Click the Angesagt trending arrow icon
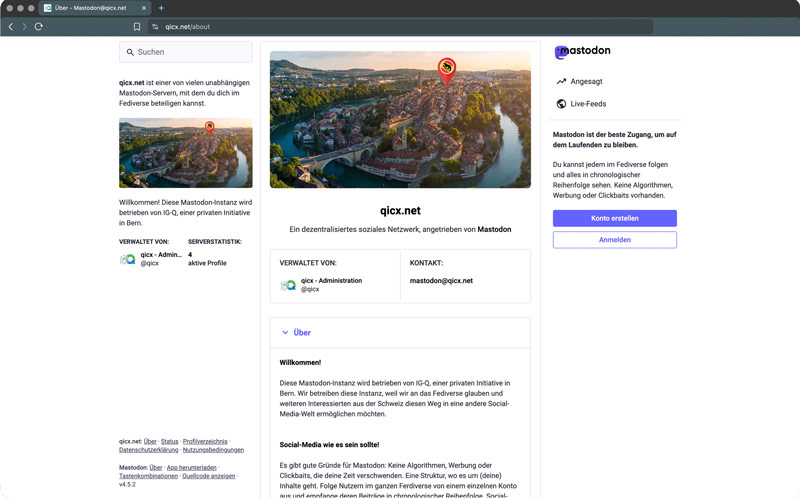The width and height of the screenshot is (800, 498). coord(561,81)
